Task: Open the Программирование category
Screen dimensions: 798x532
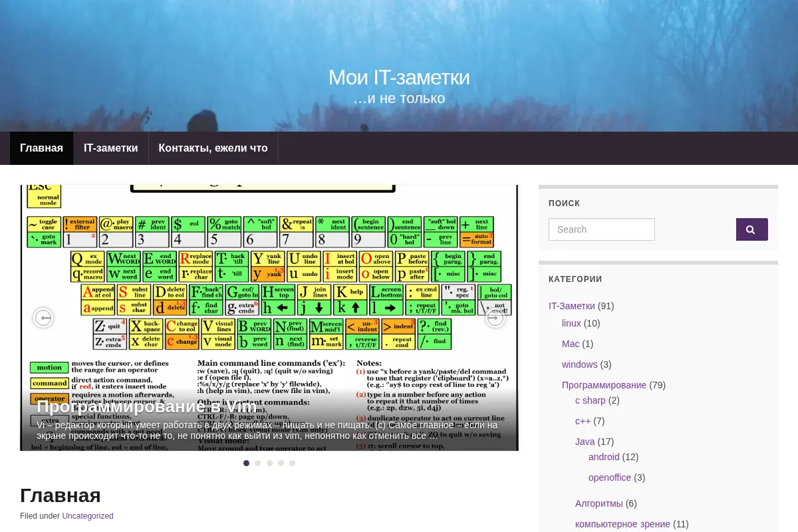Action: pos(604,385)
